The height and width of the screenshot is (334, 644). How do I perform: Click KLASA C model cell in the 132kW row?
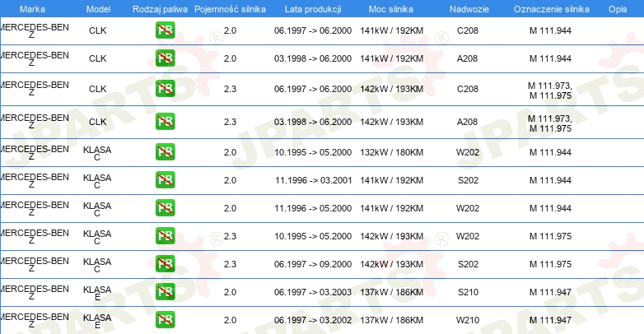click(97, 153)
